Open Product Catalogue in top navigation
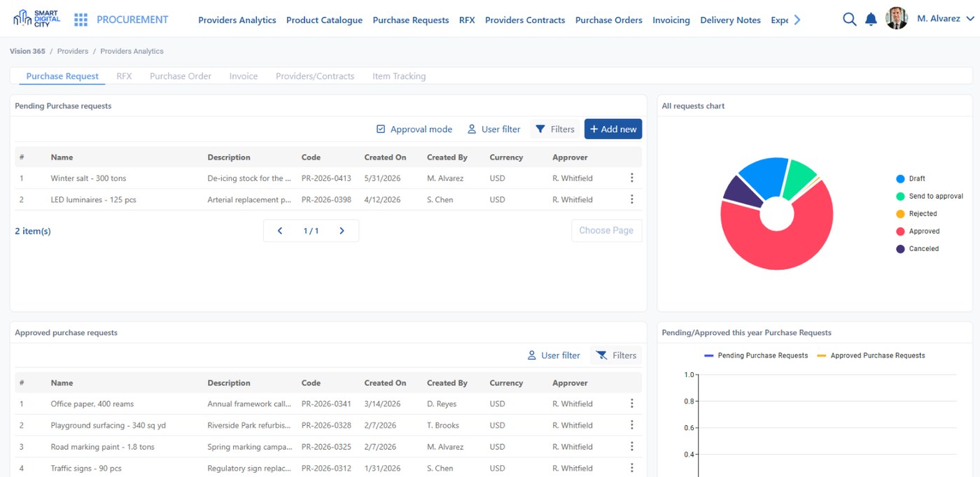Viewport: 980px width, 477px height. (x=324, y=20)
